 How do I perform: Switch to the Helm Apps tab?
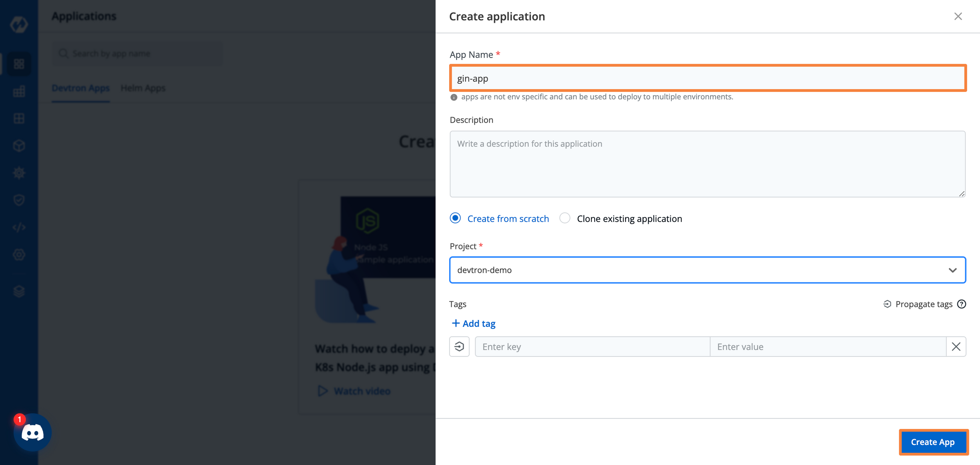[x=143, y=88]
